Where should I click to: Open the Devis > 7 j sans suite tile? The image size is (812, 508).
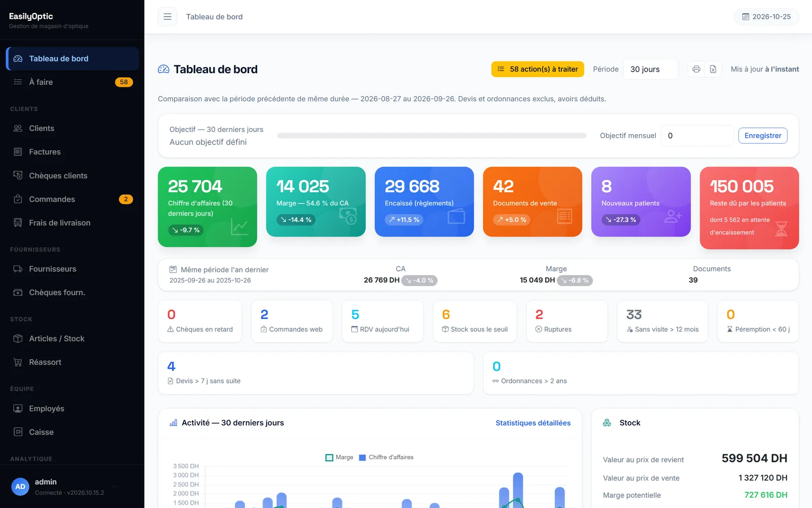coord(316,373)
